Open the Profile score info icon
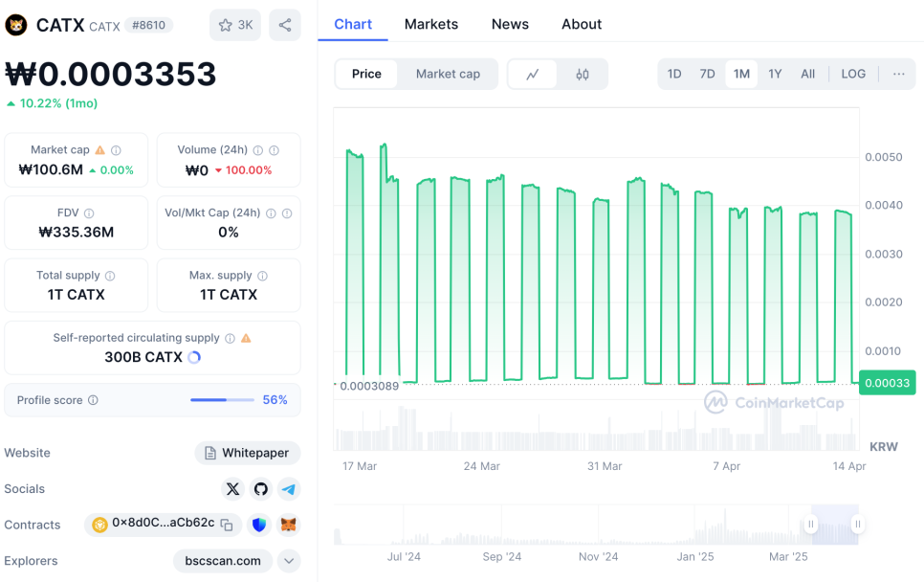This screenshot has height=582, width=924. click(93, 400)
